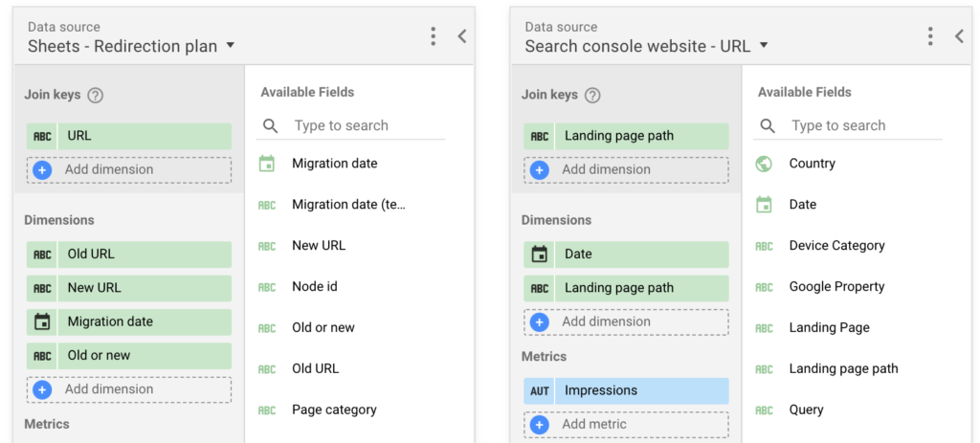Add a dimension under Dimensions in the Sheets panel
980x443 pixels.
point(129,389)
